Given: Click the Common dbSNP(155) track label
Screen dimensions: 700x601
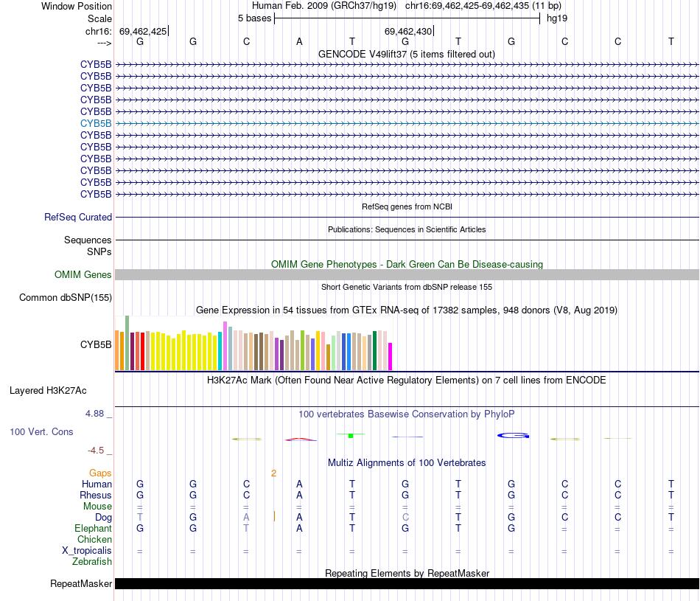Looking at the screenshot, I should 65,298.
